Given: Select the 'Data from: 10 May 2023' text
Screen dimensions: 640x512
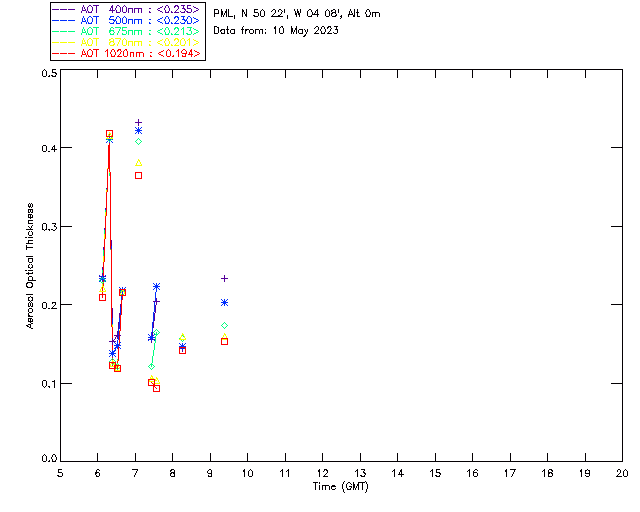Looking at the screenshot, I should (276, 31).
